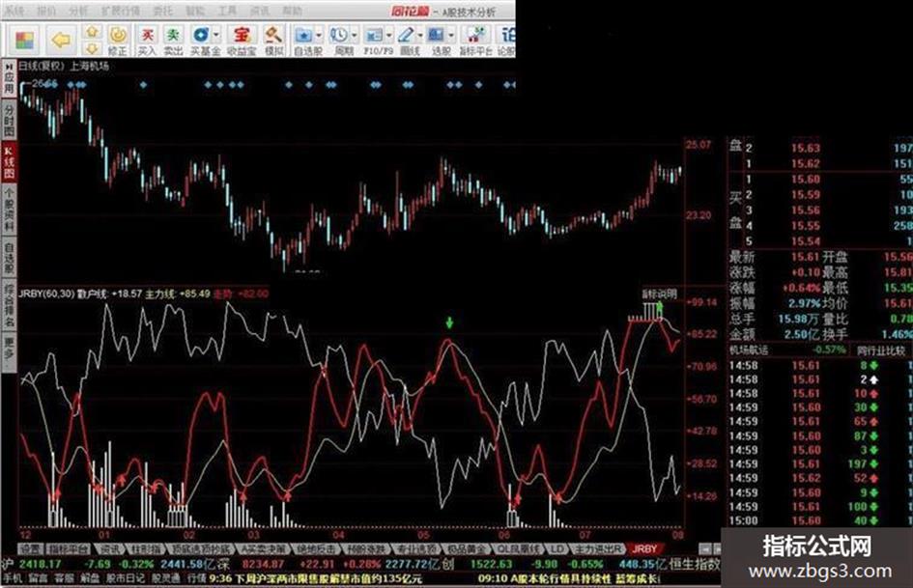Screen dimensions: 913x588
Task: Expand the 选股 dropdown arrow
Action: coord(452,35)
